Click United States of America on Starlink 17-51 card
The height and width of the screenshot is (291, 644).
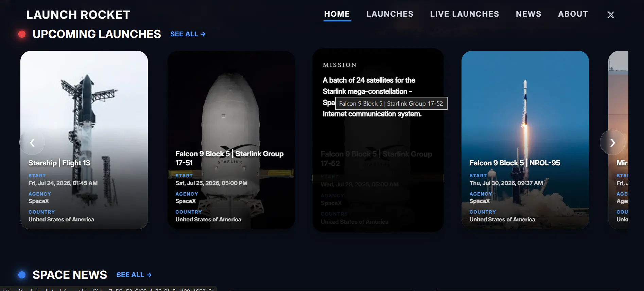coord(208,219)
